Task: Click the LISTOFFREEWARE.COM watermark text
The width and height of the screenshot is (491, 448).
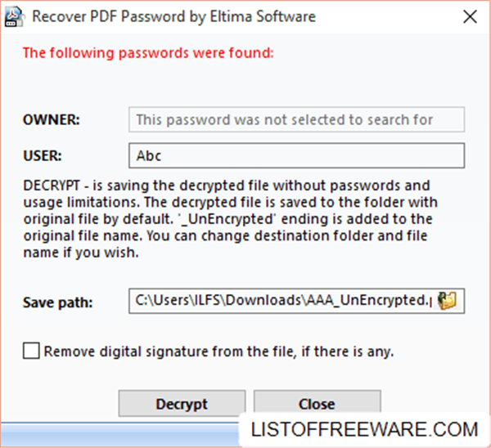Action: [365, 428]
